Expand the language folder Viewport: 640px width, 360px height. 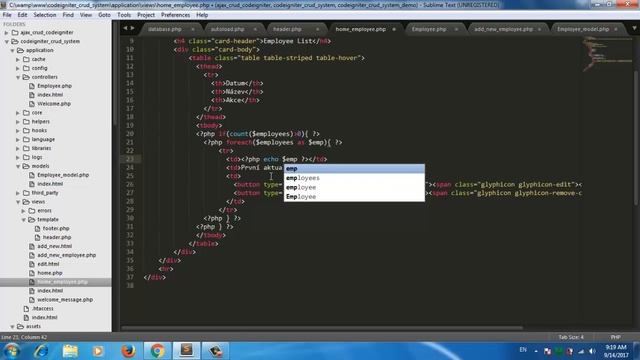tap(18, 140)
